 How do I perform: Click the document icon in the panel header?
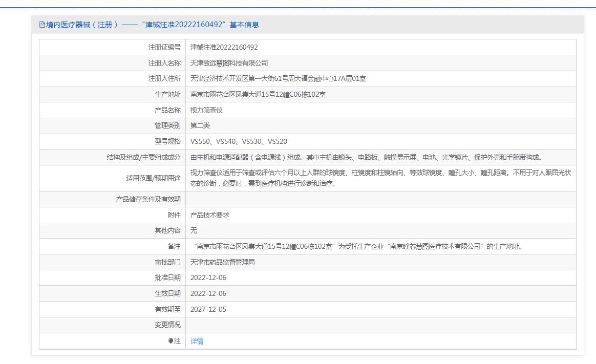pos(42,25)
